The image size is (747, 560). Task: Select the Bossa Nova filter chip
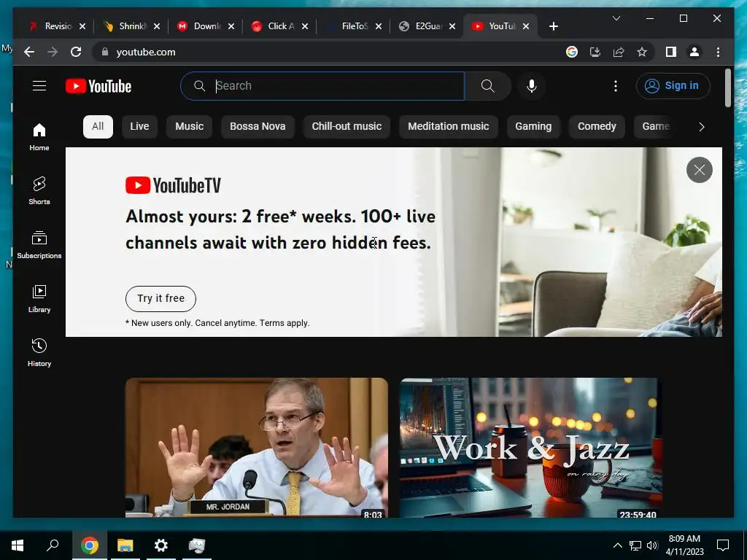pyautogui.click(x=258, y=127)
